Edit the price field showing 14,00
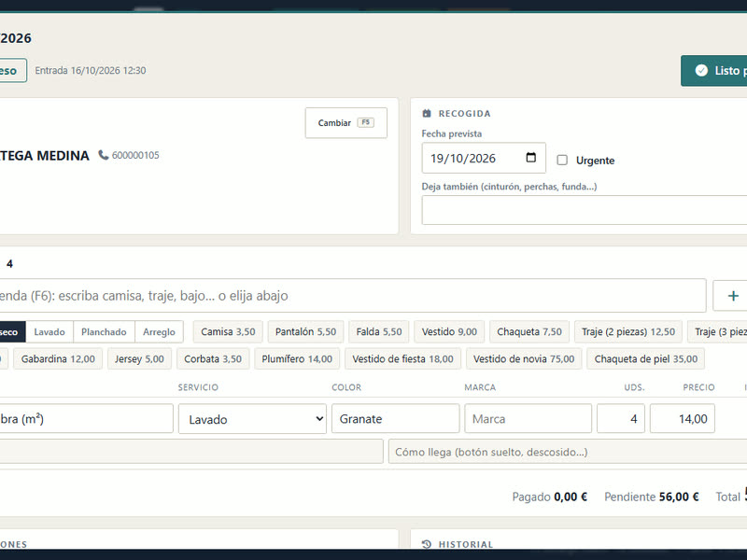Viewport: 747px width, 560px height. (683, 419)
